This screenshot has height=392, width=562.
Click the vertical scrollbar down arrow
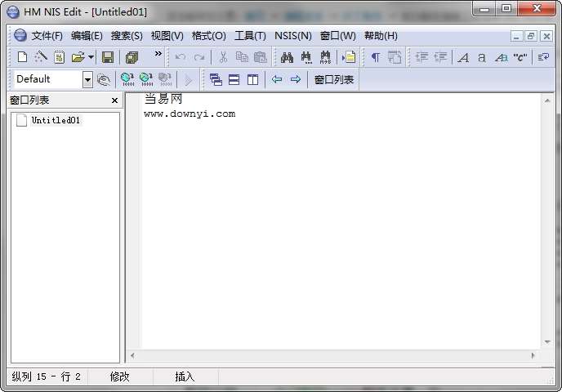tap(547, 342)
